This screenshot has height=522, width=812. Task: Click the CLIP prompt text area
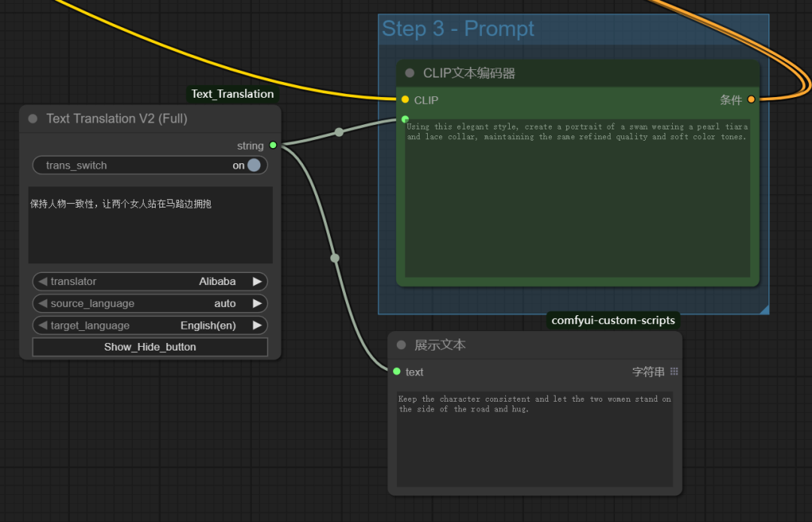[x=577, y=199]
